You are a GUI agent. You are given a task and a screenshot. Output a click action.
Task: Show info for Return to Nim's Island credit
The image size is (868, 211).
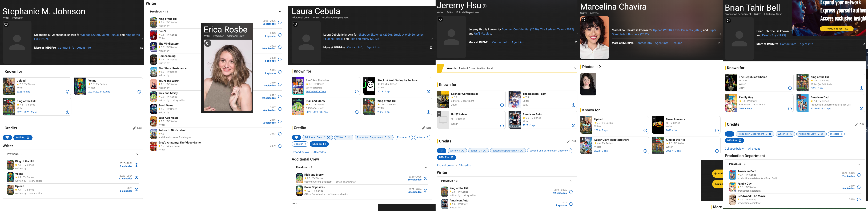[x=280, y=134]
